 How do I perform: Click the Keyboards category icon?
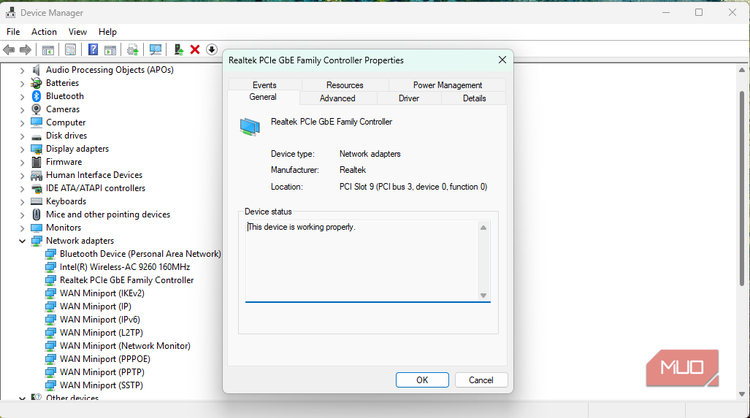[x=36, y=201]
